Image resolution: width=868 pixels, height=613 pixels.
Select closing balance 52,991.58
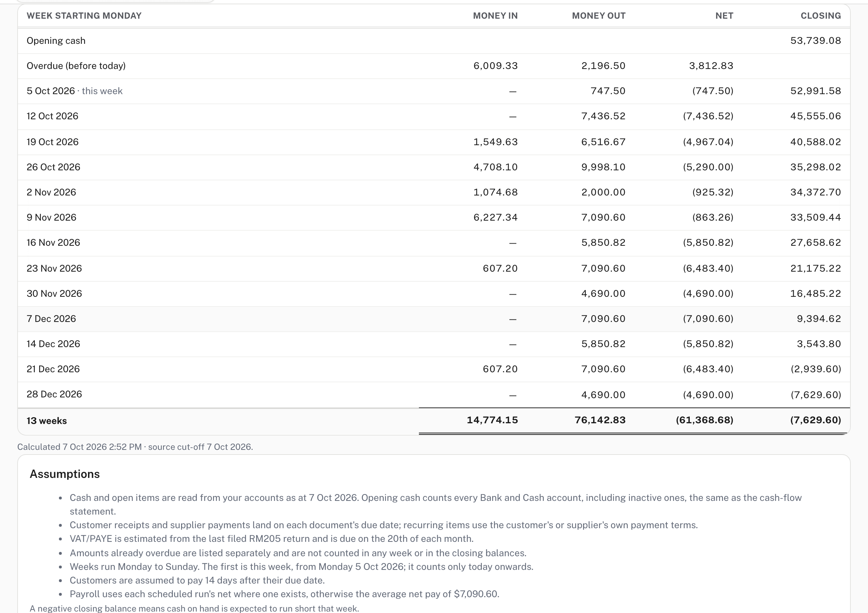click(816, 91)
